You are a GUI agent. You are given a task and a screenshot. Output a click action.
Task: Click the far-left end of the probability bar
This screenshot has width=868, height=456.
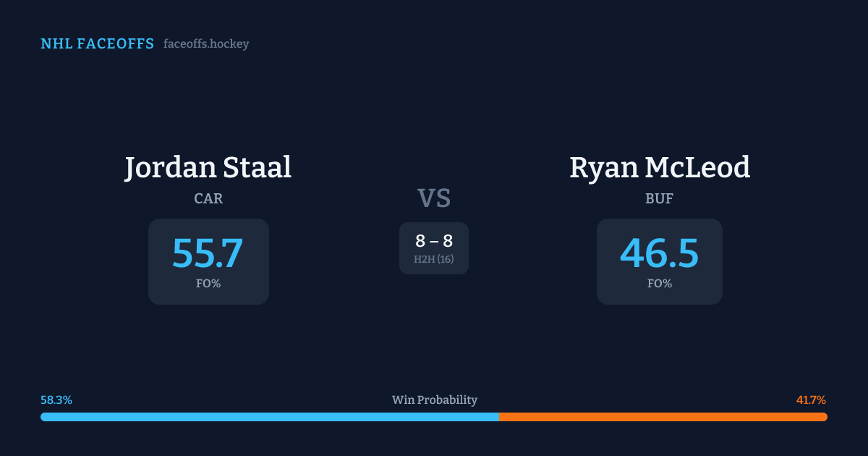coord(43,417)
